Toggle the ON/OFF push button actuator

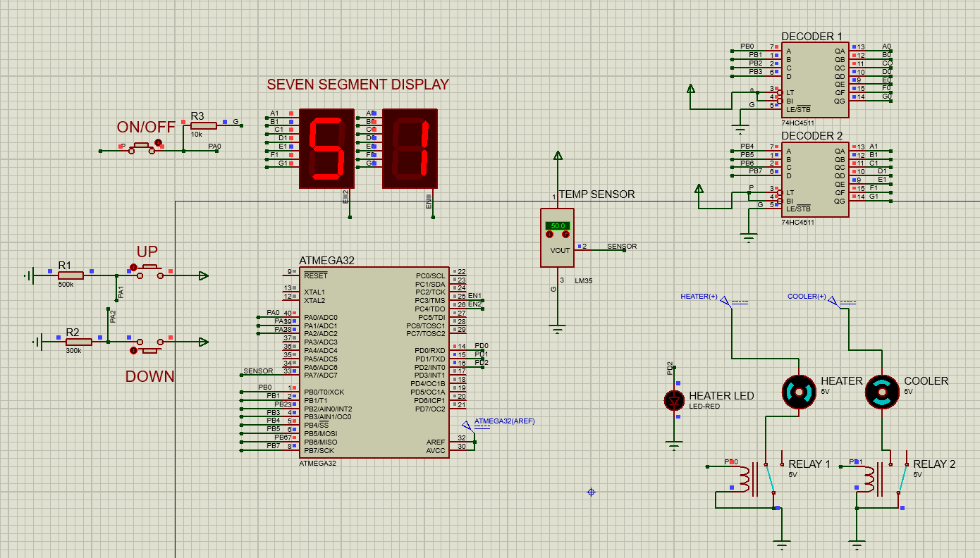coord(159,143)
